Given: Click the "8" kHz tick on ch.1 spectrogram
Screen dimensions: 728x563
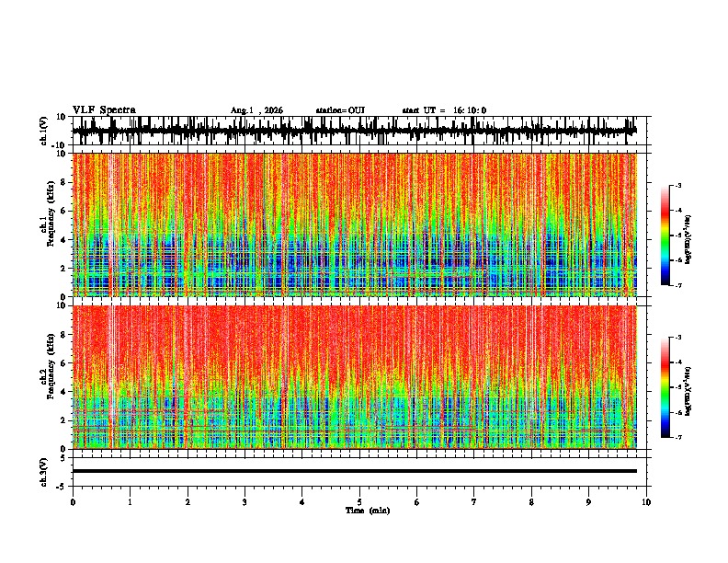Looking at the screenshot, I should (64, 182).
